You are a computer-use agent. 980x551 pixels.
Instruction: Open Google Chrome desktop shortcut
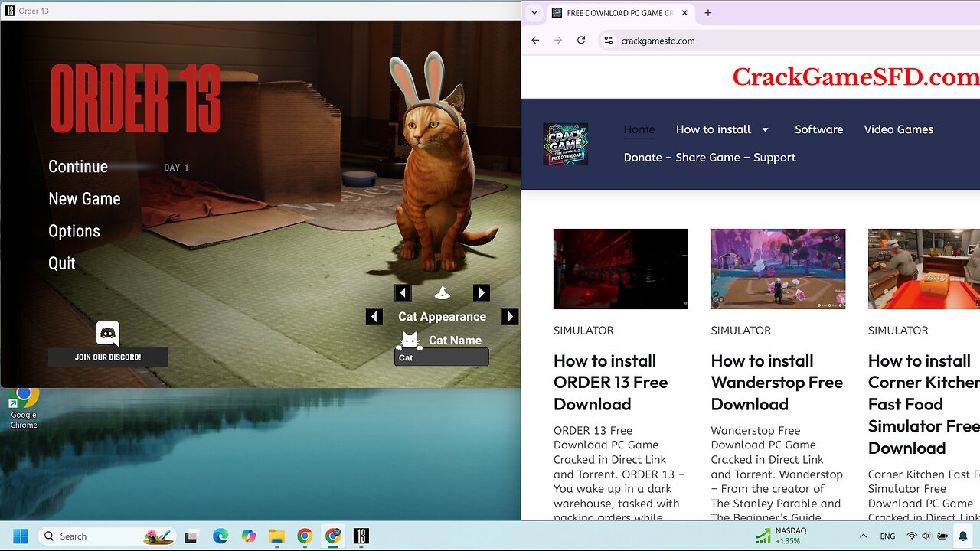(x=24, y=408)
